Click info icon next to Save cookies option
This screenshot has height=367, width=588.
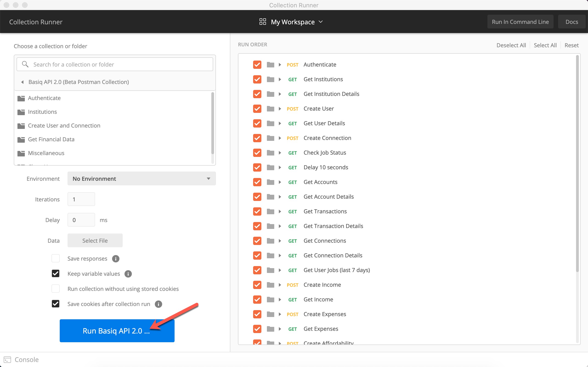click(158, 304)
